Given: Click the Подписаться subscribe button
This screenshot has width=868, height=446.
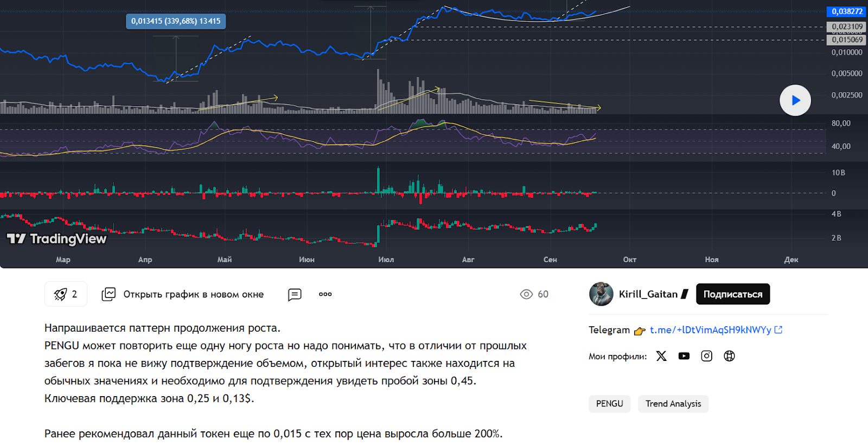Looking at the screenshot, I should (x=732, y=294).
